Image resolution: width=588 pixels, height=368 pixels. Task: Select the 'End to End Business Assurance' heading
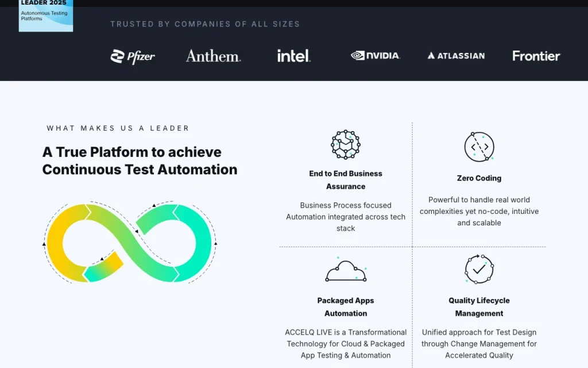pos(346,180)
